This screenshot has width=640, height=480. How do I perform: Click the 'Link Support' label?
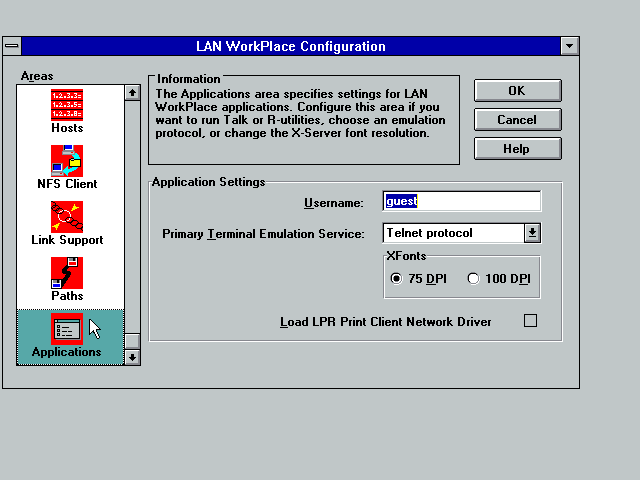coord(67,240)
